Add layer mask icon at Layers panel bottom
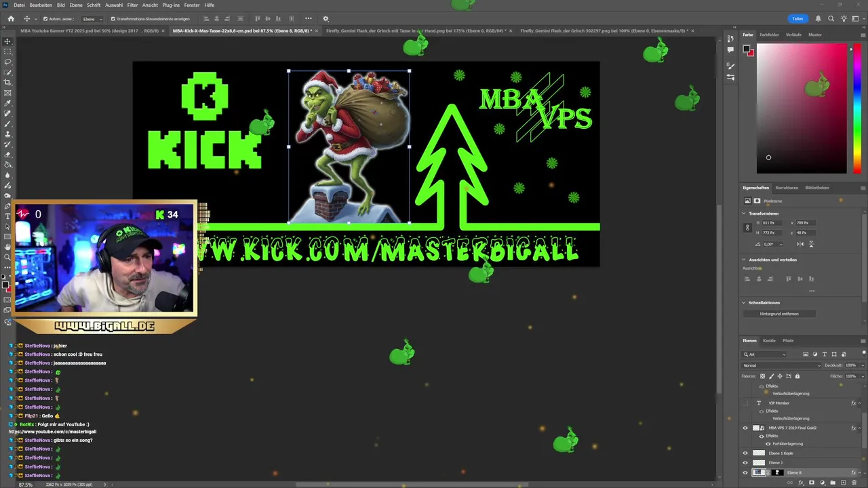 click(x=812, y=483)
